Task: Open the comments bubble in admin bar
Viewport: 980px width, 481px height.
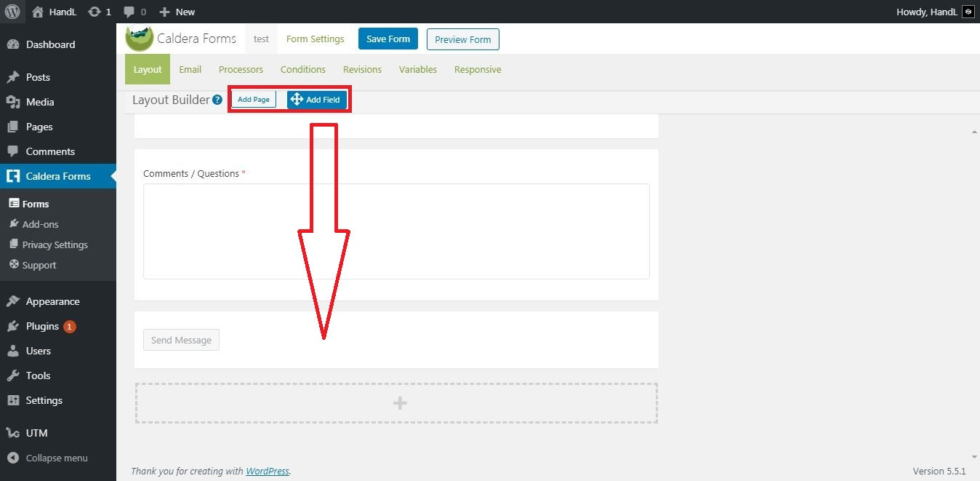Action: (129, 12)
